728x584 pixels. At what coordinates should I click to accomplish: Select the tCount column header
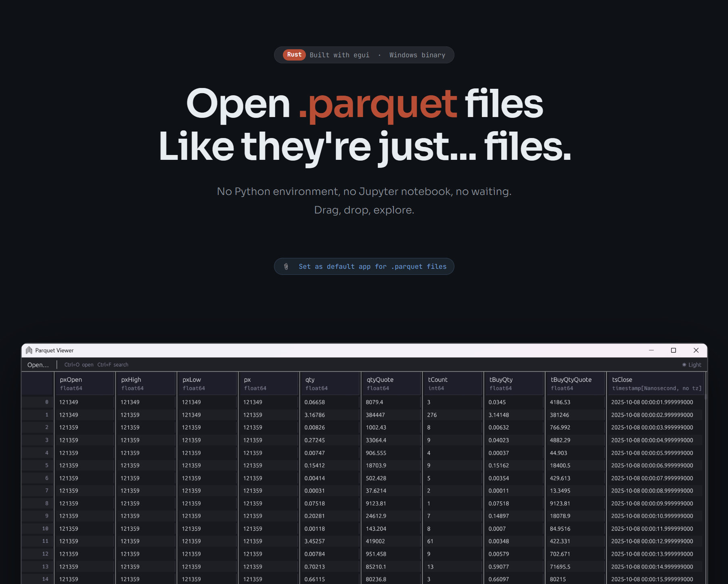[x=453, y=383]
